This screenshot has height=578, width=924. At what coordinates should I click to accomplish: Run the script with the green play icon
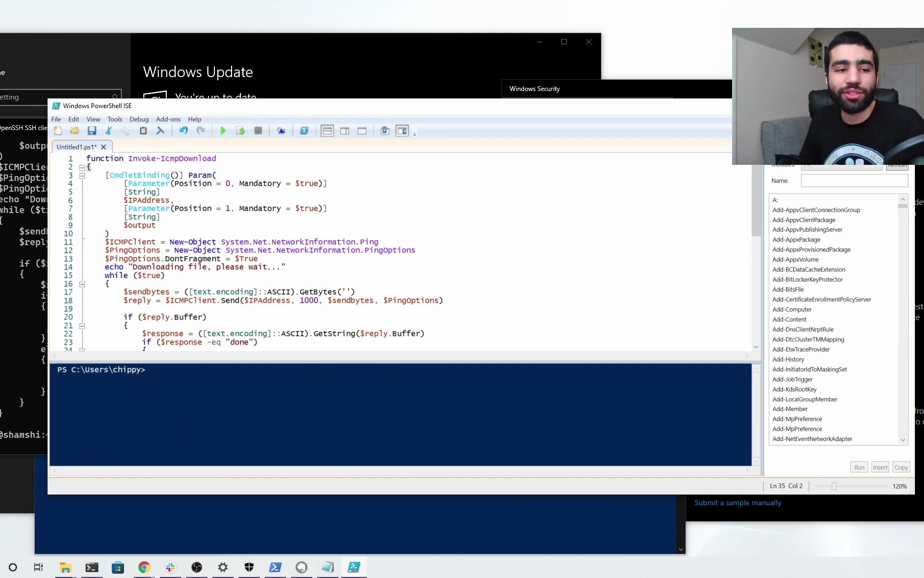[x=223, y=131]
